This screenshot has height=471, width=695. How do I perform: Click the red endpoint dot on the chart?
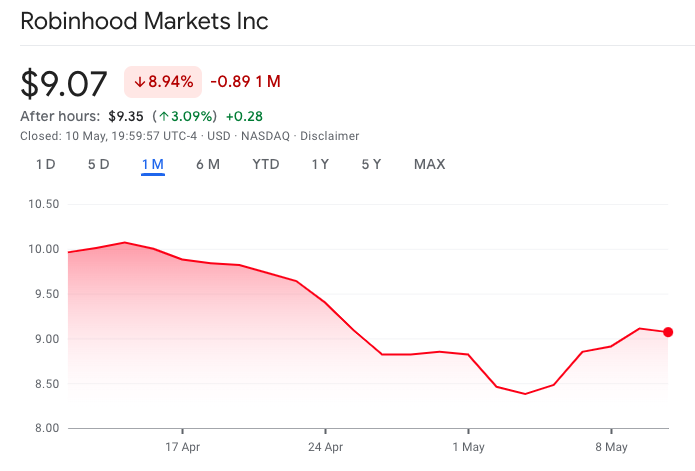pyautogui.click(x=668, y=332)
